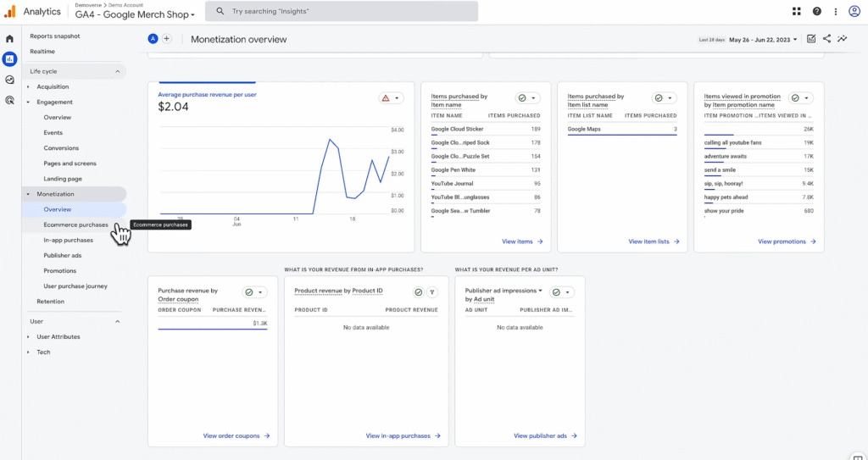Click checkmark status on Product revenue by Product ID
Image resolution: width=868 pixels, height=460 pixels.
point(419,292)
